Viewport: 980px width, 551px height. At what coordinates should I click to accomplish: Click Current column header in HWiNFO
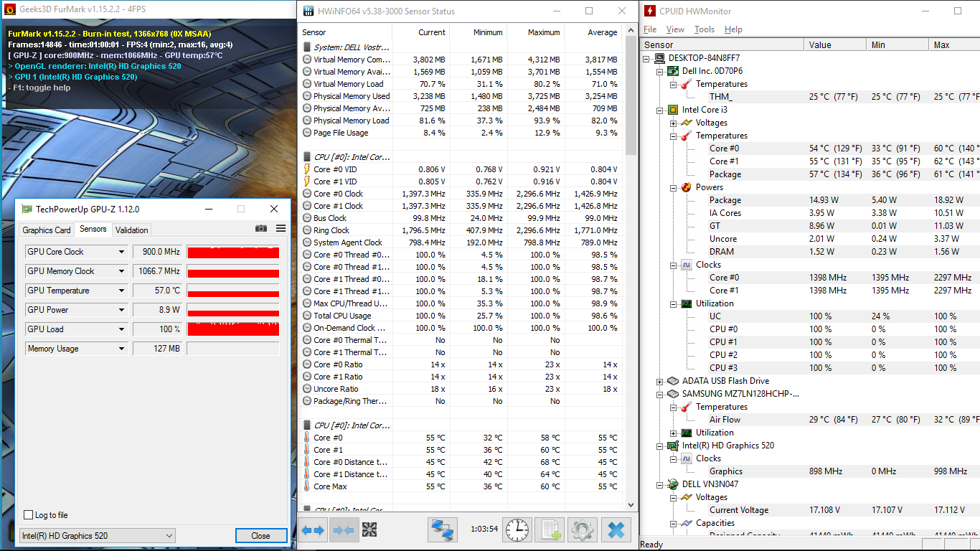coord(420,32)
